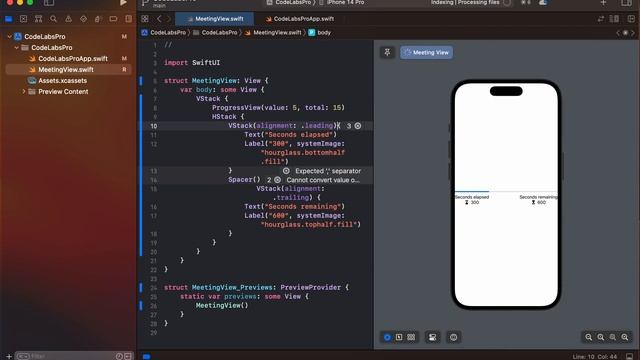Open the body symbol jump bar menu

coord(320,32)
